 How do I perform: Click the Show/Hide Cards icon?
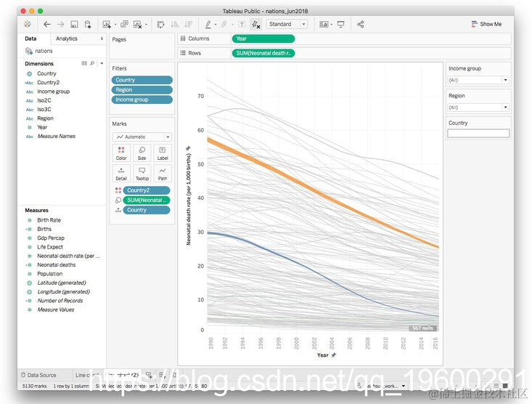pyautogui.click(x=324, y=24)
